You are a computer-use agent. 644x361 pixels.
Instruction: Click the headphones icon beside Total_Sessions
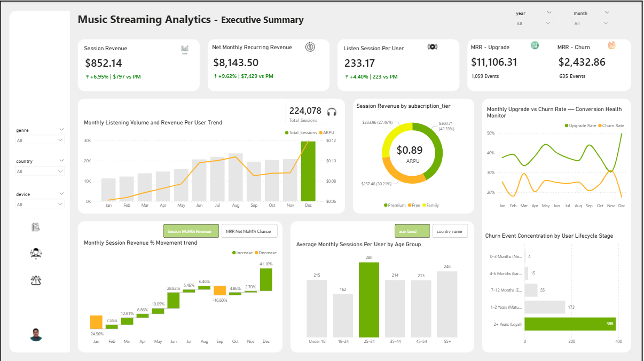(x=332, y=112)
